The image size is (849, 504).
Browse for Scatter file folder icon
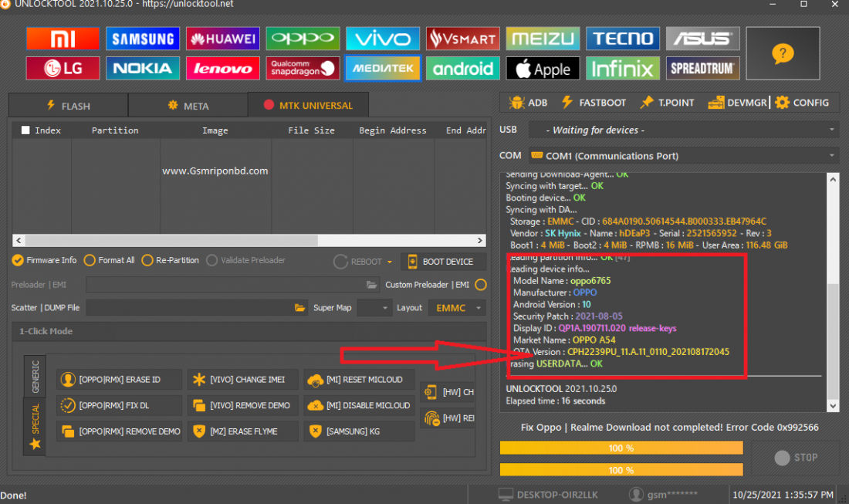[299, 307]
